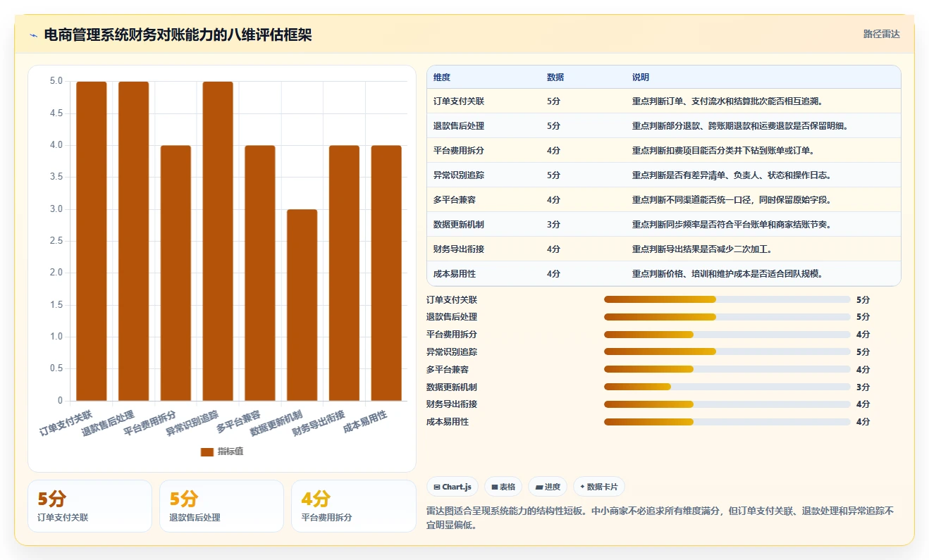Click the 5.0 y-axis label

tap(56, 81)
